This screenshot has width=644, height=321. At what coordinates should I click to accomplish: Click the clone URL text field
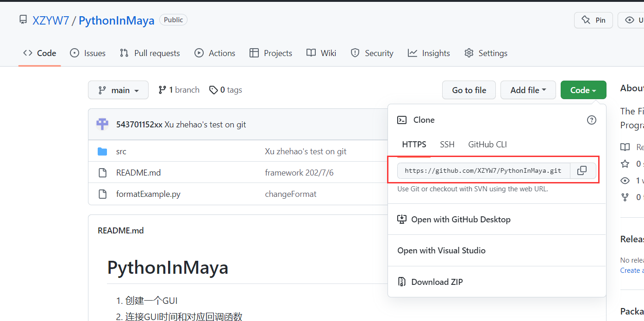click(x=483, y=170)
